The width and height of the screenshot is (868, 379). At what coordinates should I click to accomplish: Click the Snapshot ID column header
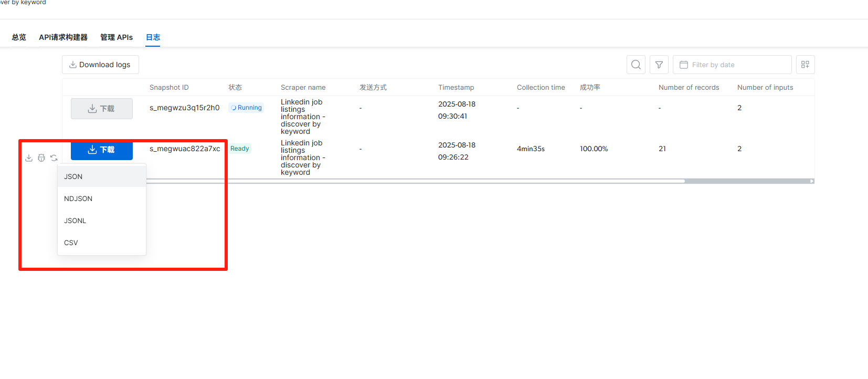[169, 88]
